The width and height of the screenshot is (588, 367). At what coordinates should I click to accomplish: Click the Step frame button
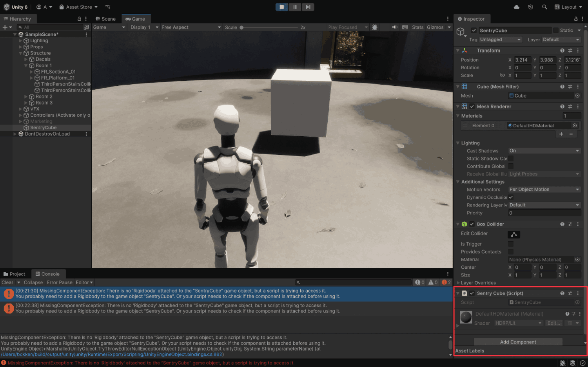(x=308, y=7)
